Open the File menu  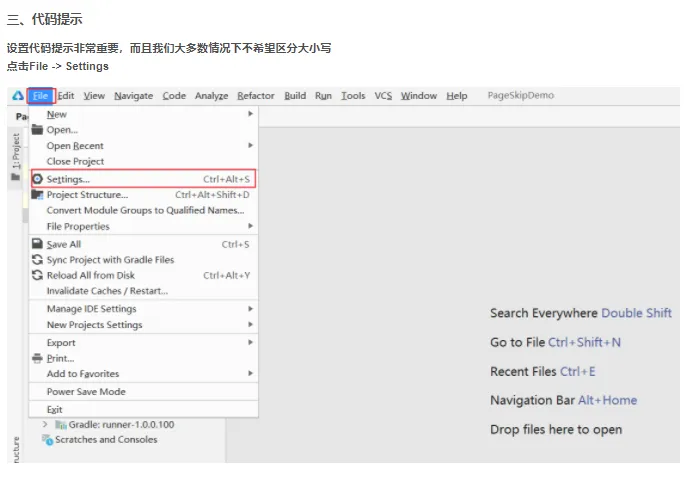tap(40, 96)
